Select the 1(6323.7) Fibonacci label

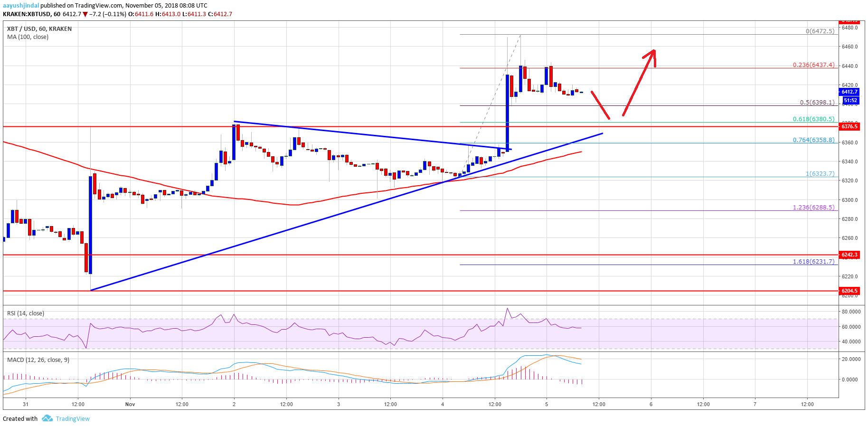click(820, 174)
